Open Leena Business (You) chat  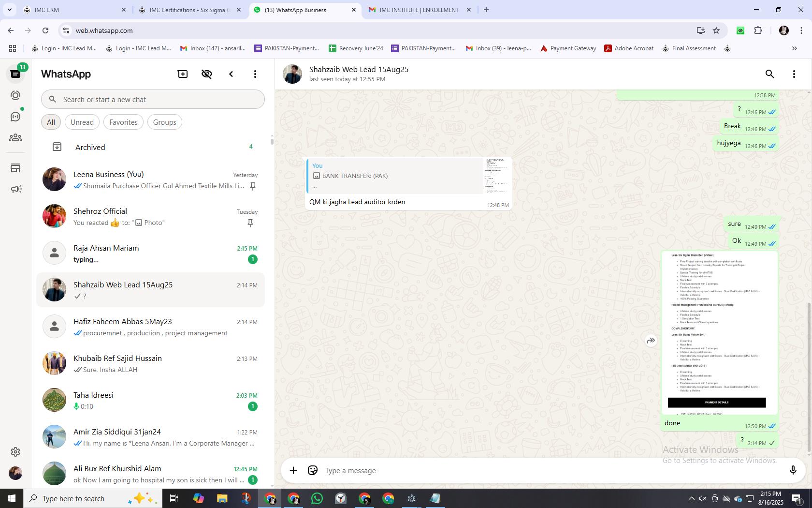[x=151, y=180]
